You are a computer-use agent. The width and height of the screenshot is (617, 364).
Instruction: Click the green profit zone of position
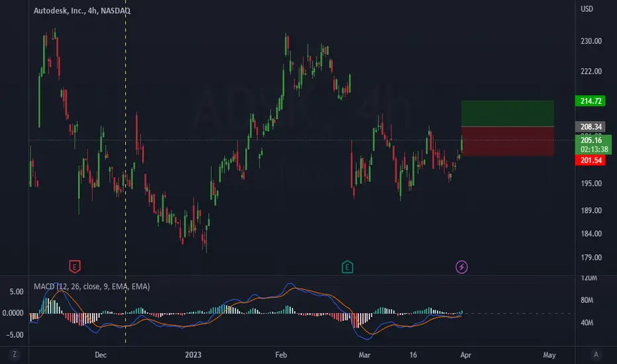click(508, 114)
